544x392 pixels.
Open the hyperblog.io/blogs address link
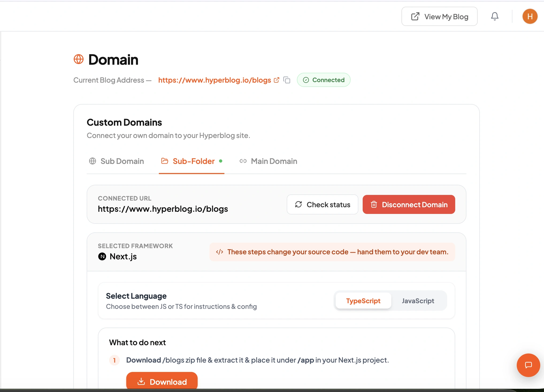pos(214,80)
